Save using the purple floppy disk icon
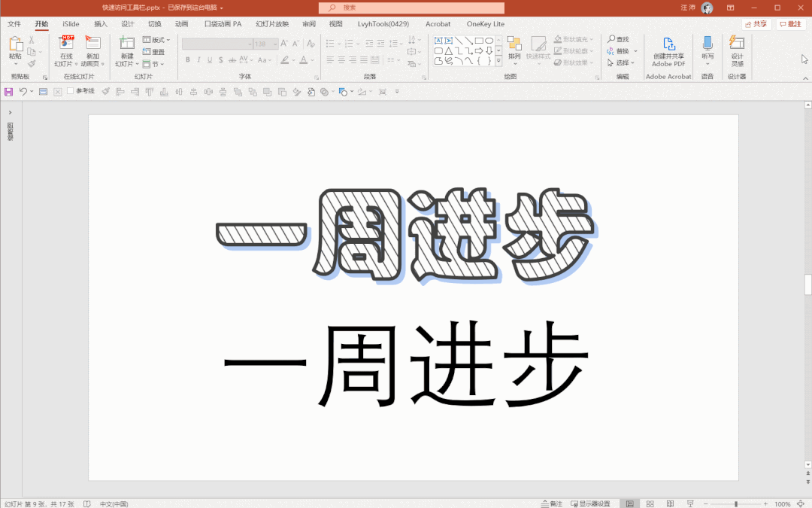 [x=8, y=92]
